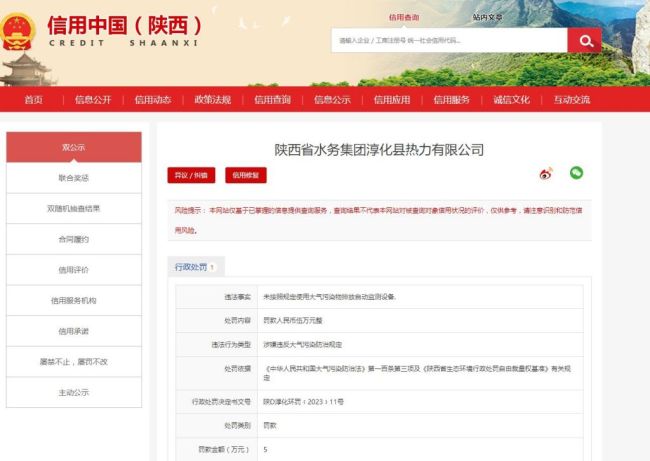Click the 罚款金额（万元）row label

[224, 449]
